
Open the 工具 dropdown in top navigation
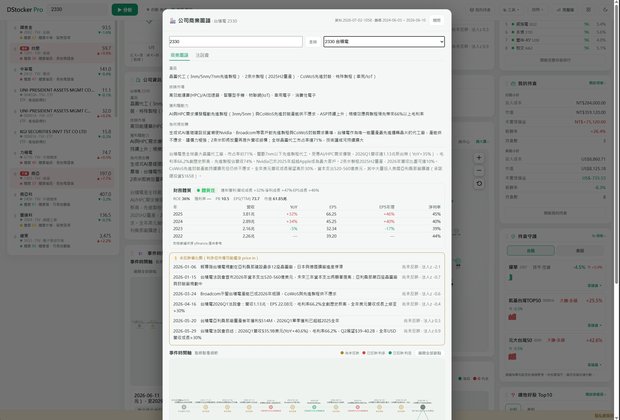pyautogui.click(x=511, y=9)
